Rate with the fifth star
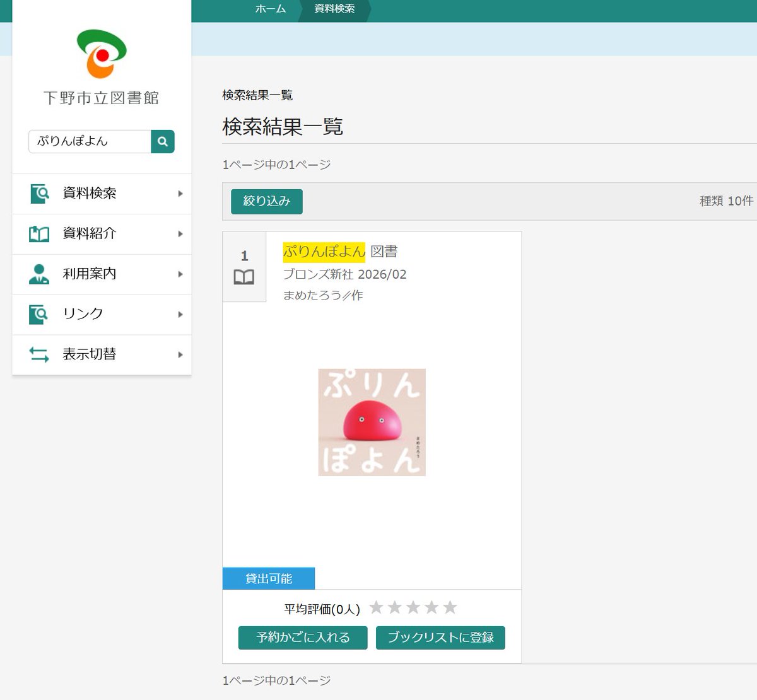757x700 pixels. coord(450,607)
